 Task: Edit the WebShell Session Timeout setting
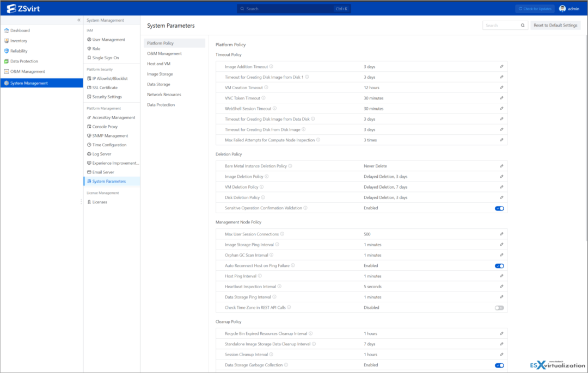501,109
